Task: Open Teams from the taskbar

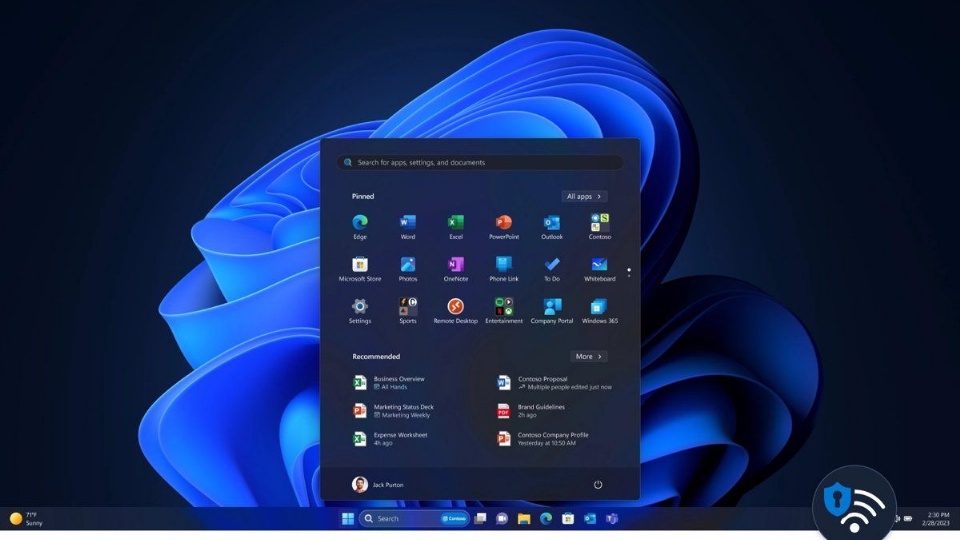Action: pyautogui.click(x=612, y=519)
